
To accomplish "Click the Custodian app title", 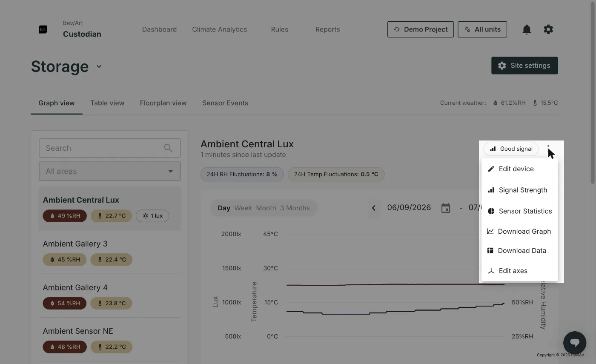I will 82,34.
